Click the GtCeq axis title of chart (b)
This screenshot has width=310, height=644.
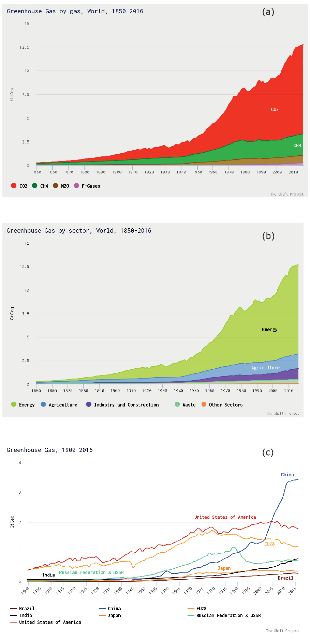point(12,313)
